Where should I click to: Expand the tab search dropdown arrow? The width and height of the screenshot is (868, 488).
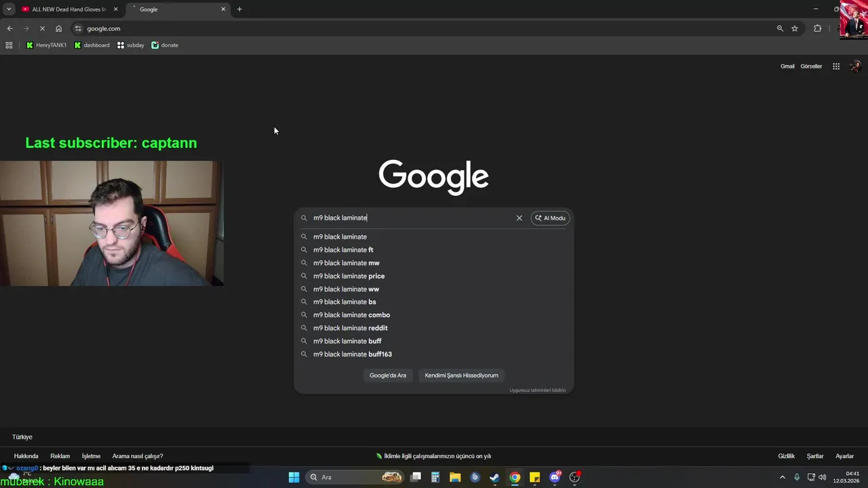tap(9, 9)
